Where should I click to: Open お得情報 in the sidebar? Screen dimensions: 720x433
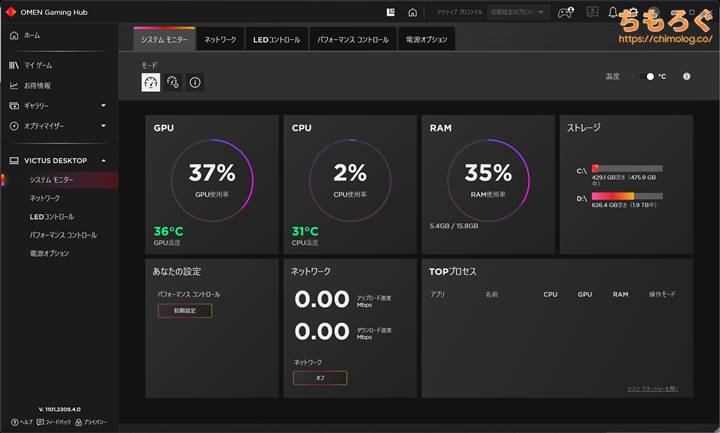(x=37, y=85)
